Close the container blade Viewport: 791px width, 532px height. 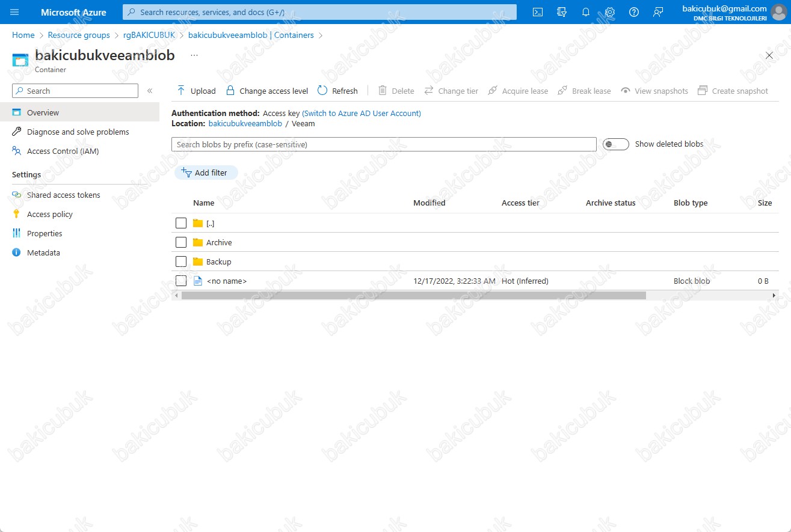tap(769, 55)
